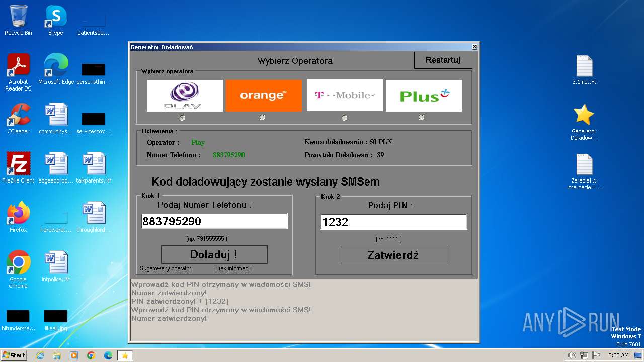Viewport: 644px width, 362px height.
Task: Open File Explorer from taskbar
Action: [57, 355]
